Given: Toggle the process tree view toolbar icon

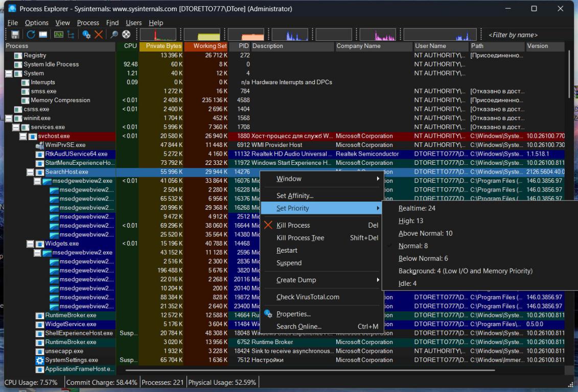Looking at the screenshot, I should (71, 35).
